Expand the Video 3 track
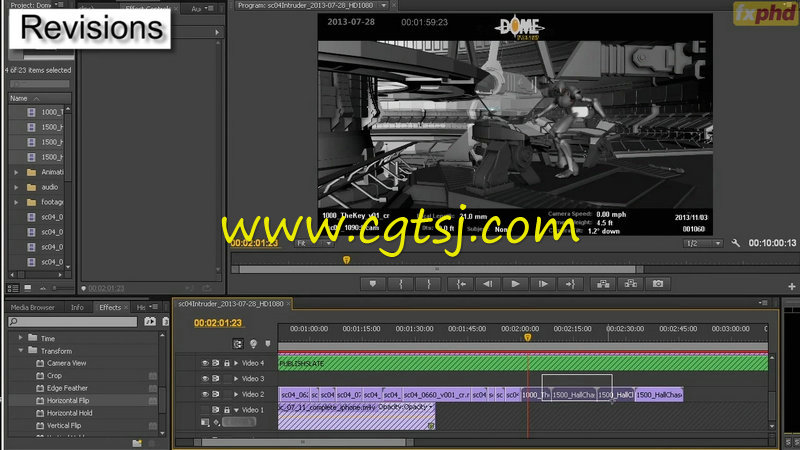The width and height of the screenshot is (800, 450). (236, 379)
